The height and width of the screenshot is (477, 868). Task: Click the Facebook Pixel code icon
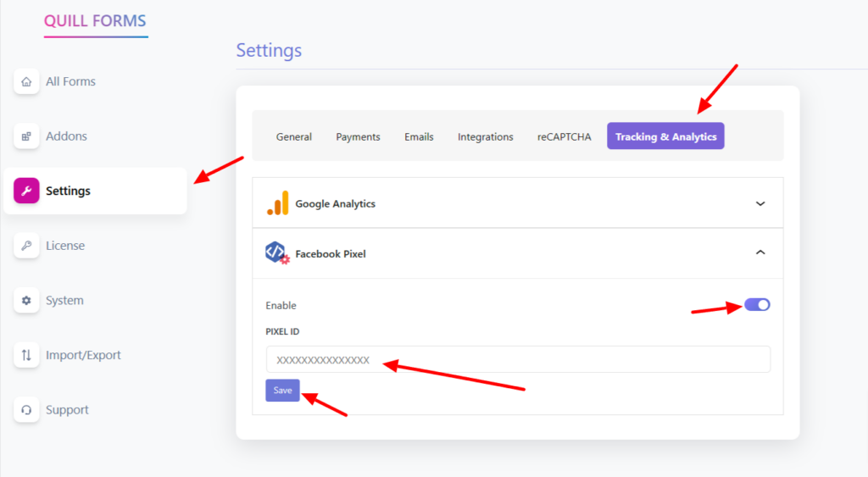click(x=277, y=252)
